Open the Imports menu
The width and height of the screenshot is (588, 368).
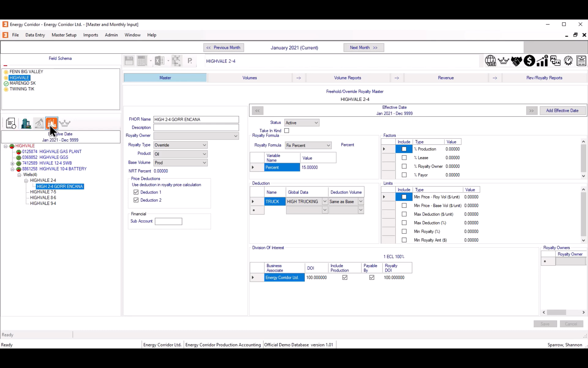[x=91, y=35]
